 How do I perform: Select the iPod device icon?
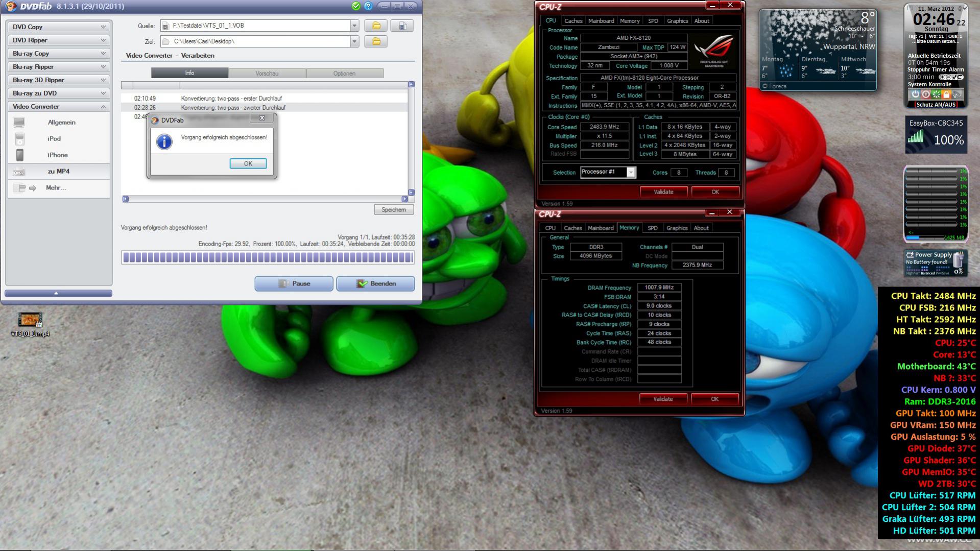coord(19,139)
